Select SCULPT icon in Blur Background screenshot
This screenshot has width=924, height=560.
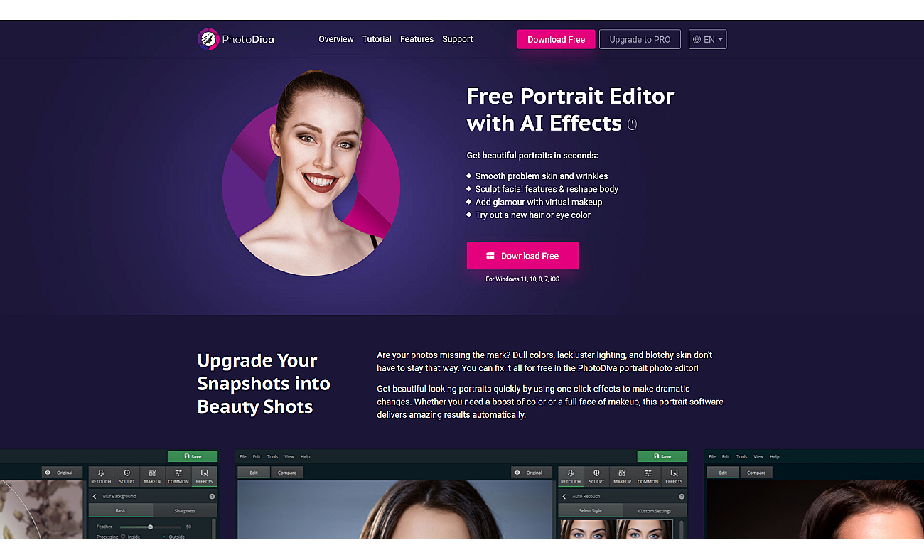(127, 476)
